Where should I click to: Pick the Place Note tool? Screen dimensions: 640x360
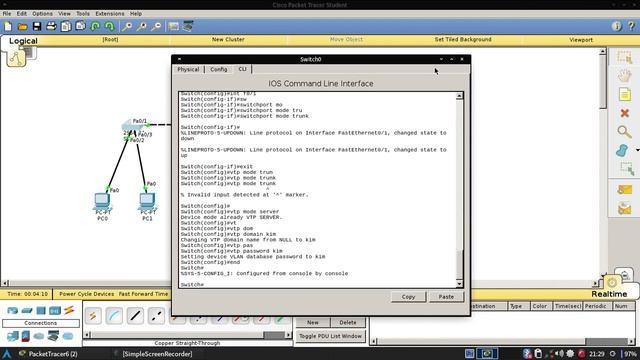(x=624, y=95)
